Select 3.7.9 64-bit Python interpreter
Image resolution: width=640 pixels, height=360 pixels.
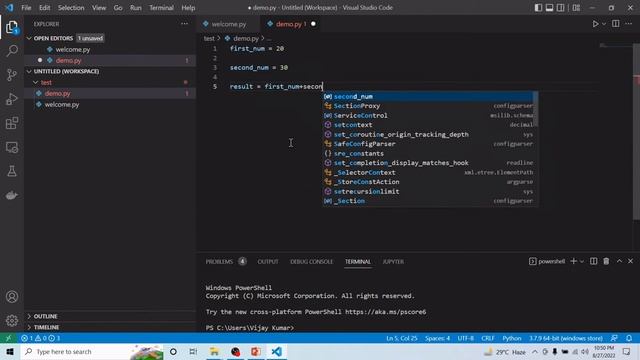(566, 338)
